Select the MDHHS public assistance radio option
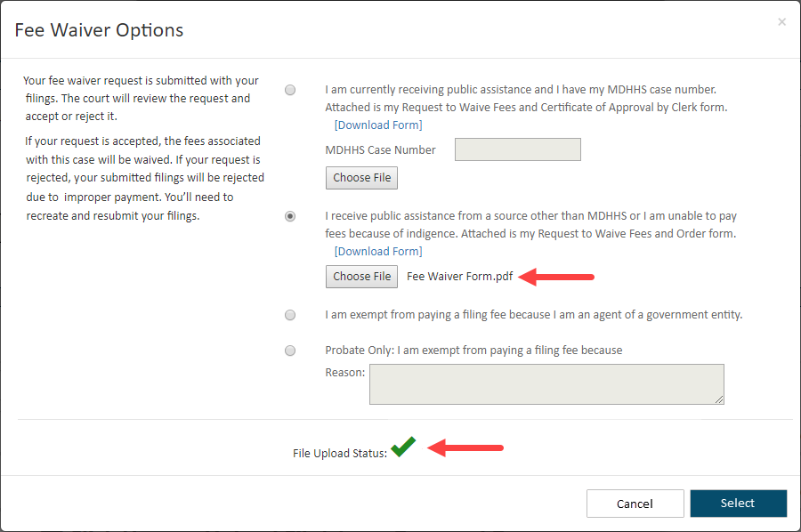The image size is (801, 532). point(290,90)
